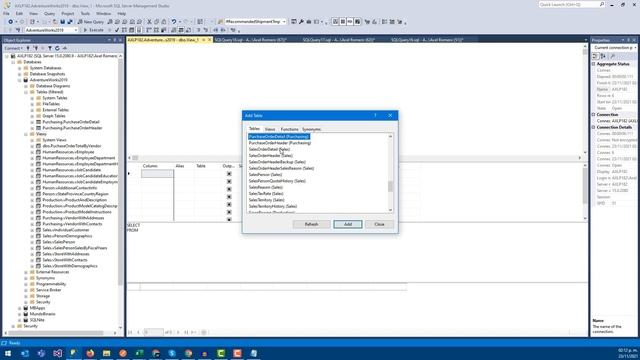The image size is (640, 360).
Task: Click the help question mark in Add Table dialog
Action: click(x=375, y=116)
